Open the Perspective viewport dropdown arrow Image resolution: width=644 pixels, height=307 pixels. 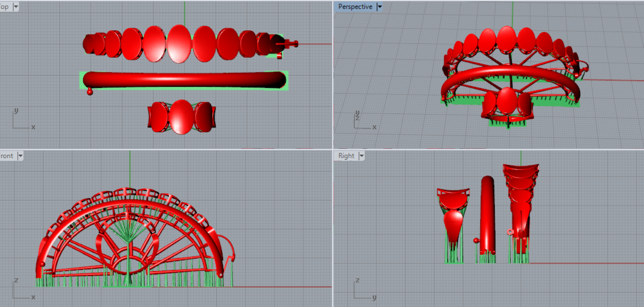379,7
